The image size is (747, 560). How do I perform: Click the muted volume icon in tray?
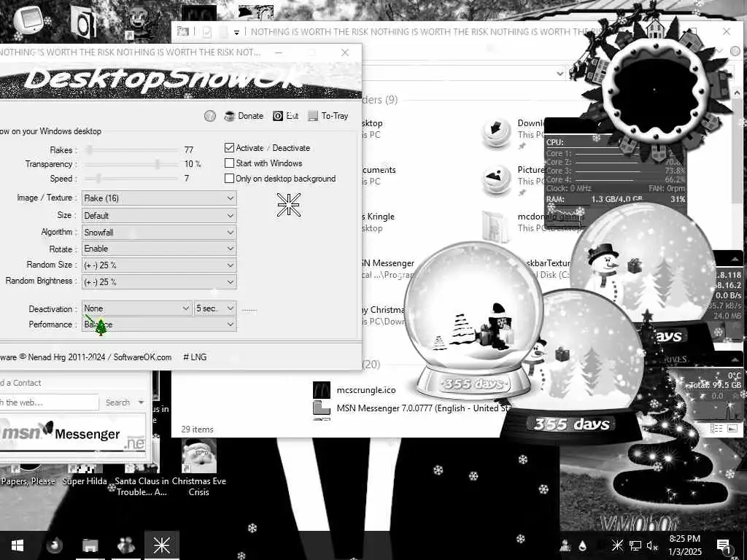[652, 545]
